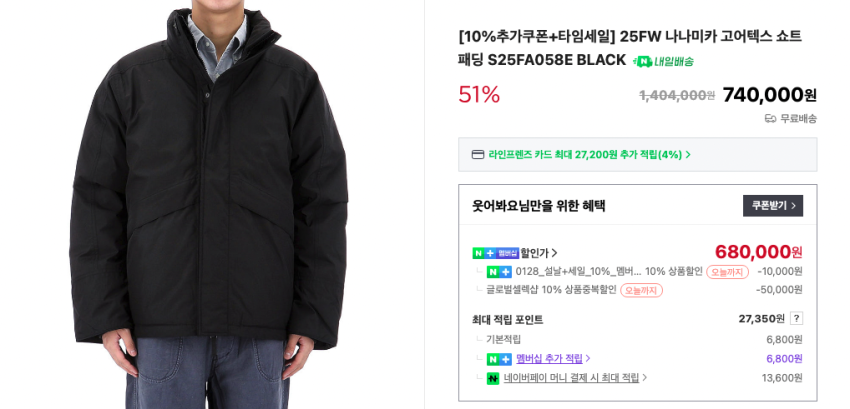Open the question mark help icon beside 27,350원

pos(796,318)
